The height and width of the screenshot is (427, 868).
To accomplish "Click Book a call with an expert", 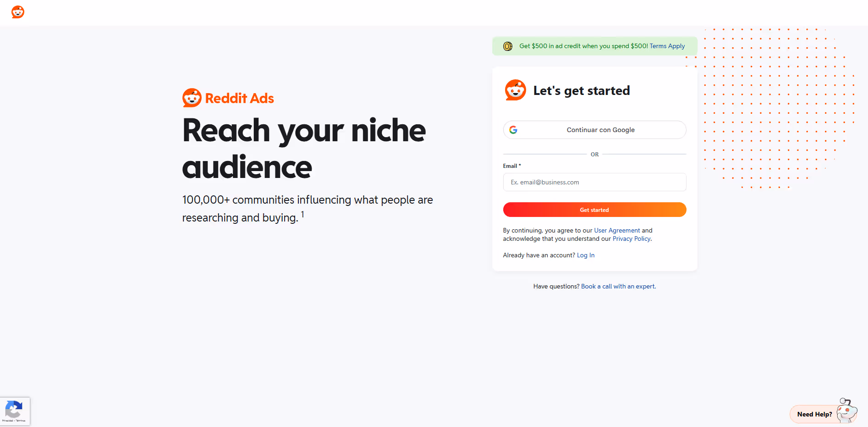I will pyautogui.click(x=618, y=286).
